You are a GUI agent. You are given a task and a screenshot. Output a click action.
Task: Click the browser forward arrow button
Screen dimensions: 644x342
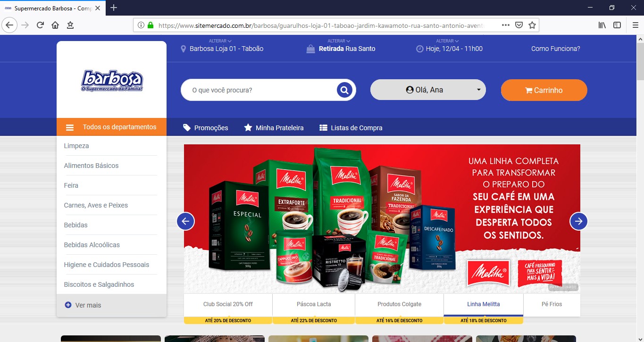click(25, 25)
